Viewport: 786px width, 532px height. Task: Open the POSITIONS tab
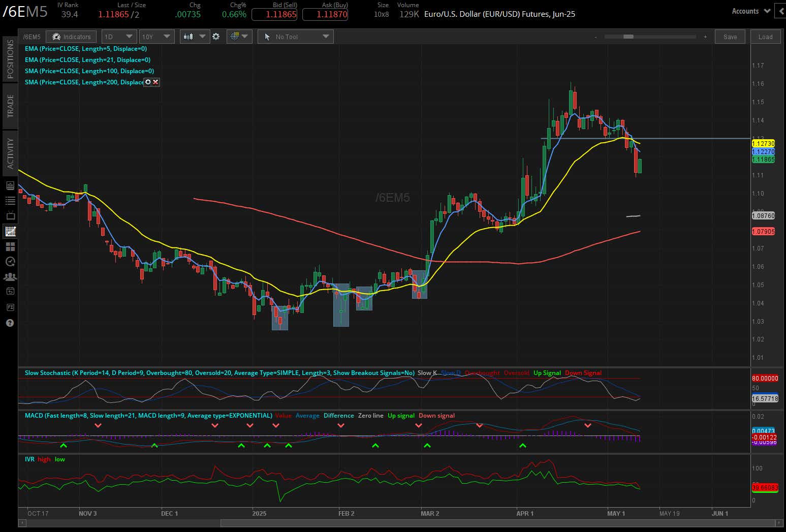pos(10,57)
